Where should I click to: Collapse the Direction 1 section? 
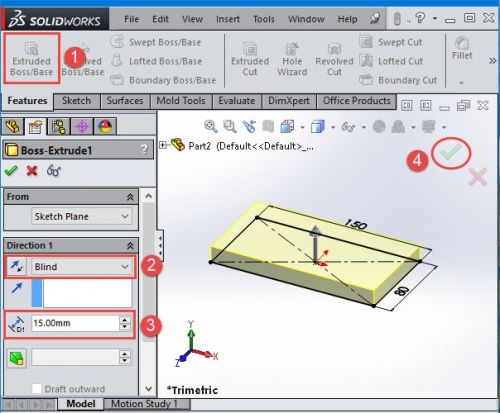click(x=130, y=246)
